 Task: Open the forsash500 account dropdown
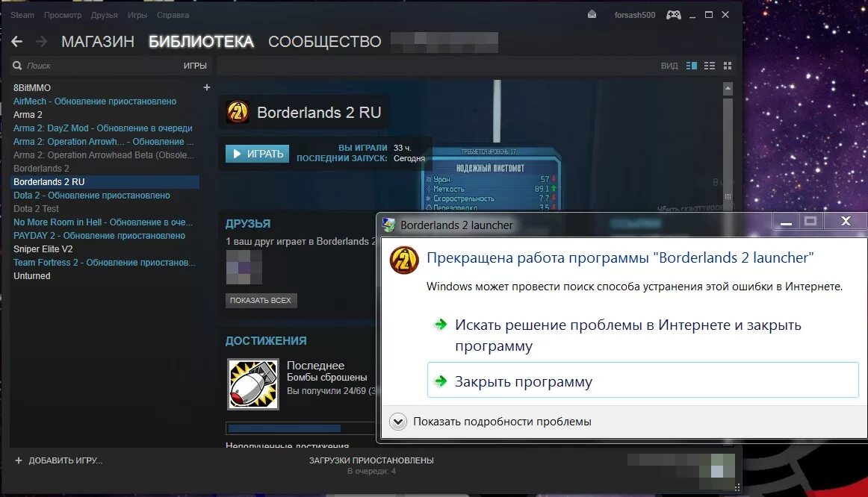[635, 15]
